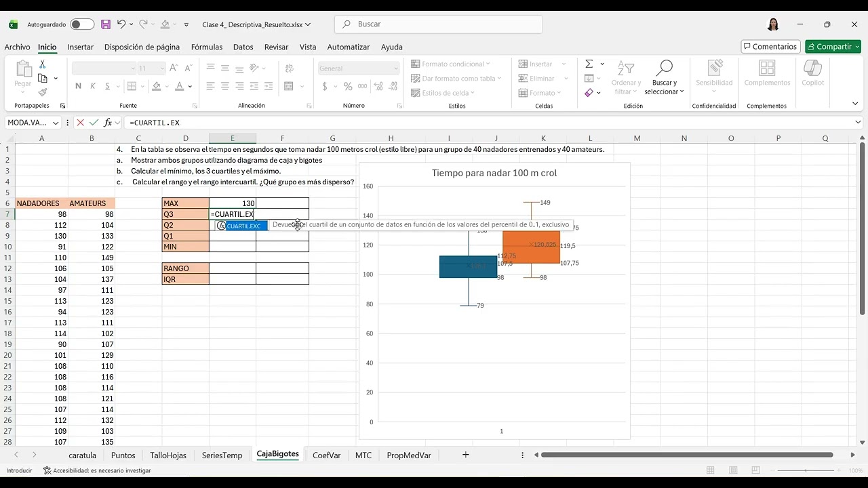Click column header E
The width and height of the screenshot is (868, 488).
point(232,138)
